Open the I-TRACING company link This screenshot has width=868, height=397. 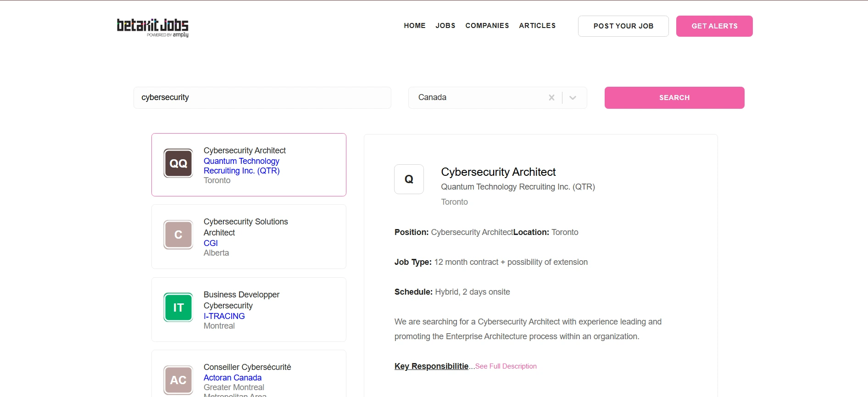tap(224, 316)
